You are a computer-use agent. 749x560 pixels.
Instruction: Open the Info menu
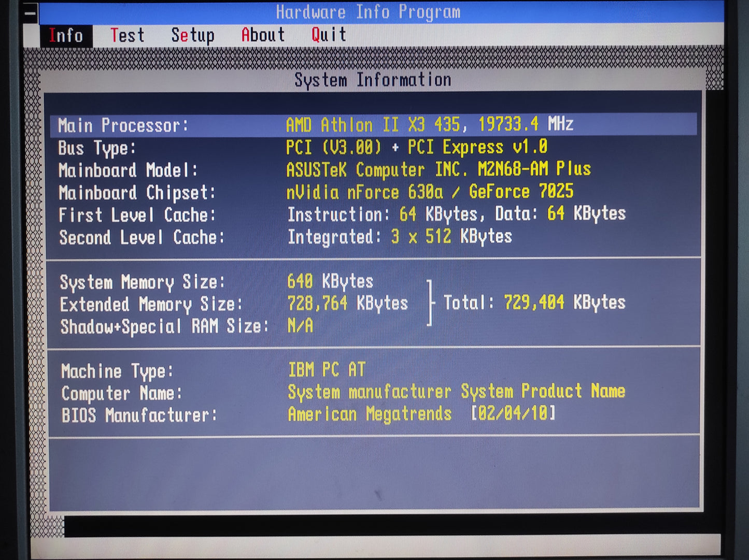pyautogui.click(x=66, y=36)
